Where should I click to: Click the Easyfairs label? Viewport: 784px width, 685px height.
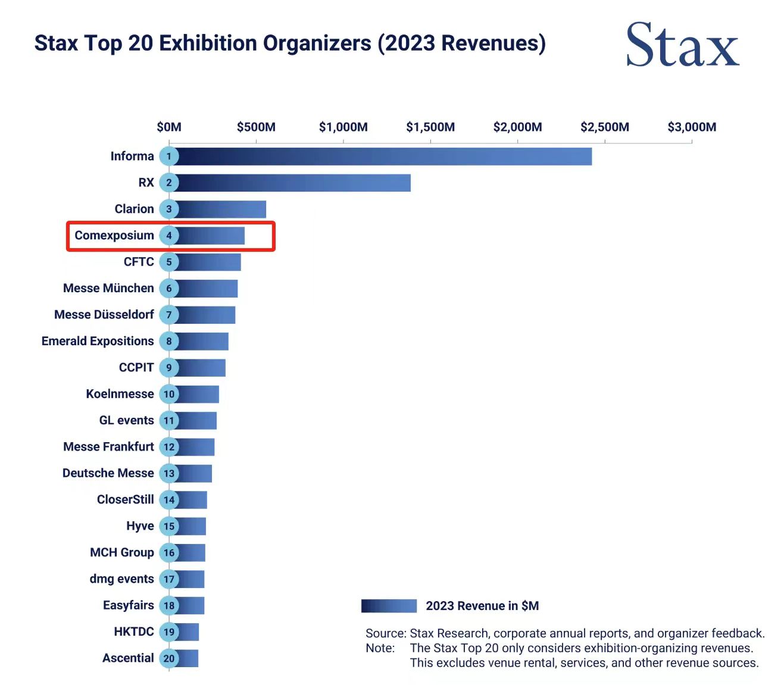[x=128, y=605]
